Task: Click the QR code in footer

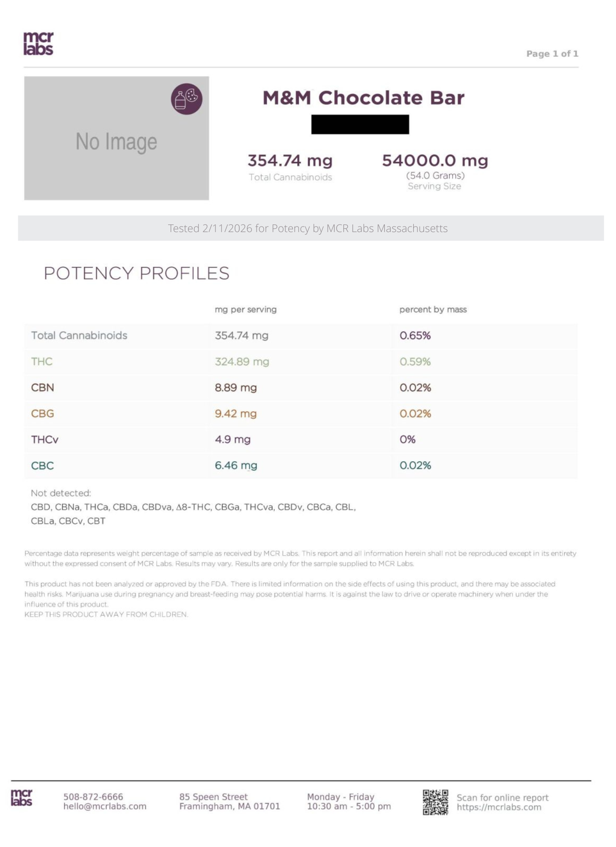Action: pyautogui.click(x=435, y=802)
